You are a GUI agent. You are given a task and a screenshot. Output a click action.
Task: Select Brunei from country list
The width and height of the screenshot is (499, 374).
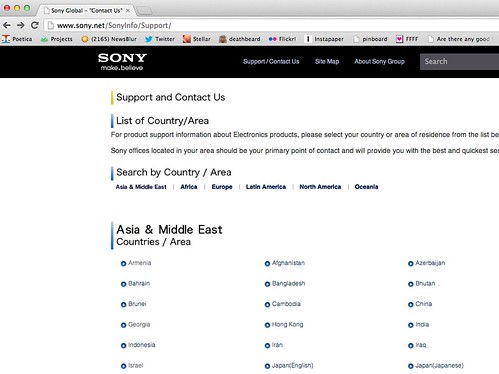(134, 304)
